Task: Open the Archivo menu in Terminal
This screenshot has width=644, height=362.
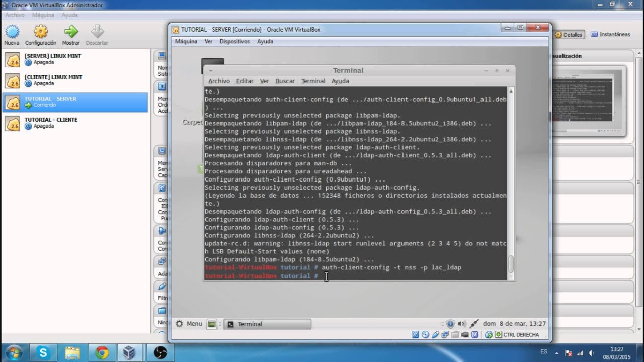Action: pos(219,81)
